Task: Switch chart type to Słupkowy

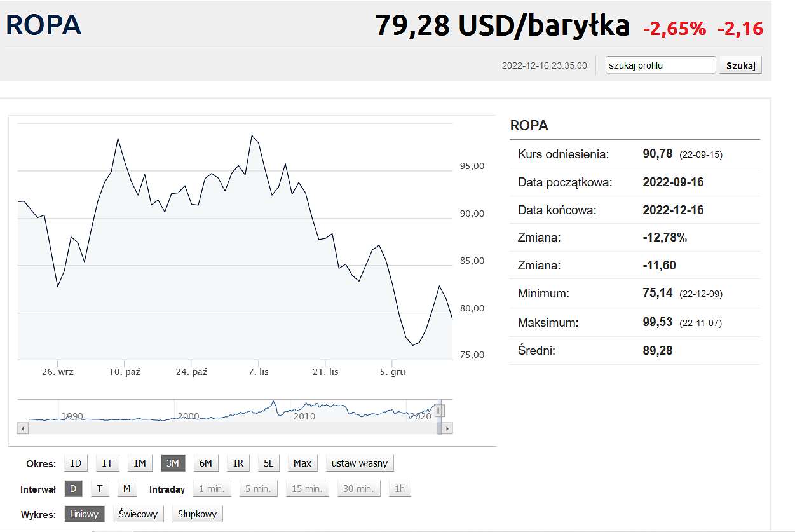Action: click(198, 514)
